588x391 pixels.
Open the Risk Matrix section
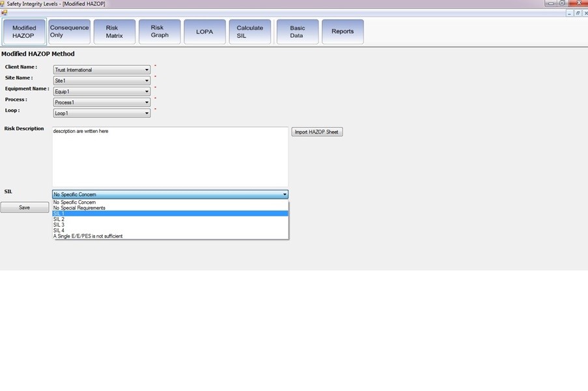coord(114,31)
